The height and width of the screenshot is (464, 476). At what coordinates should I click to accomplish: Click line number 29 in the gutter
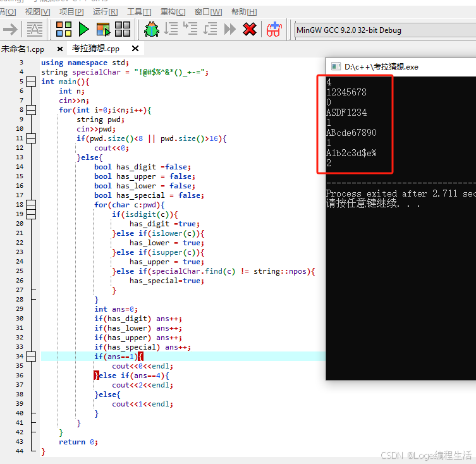click(x=20, y=309)
